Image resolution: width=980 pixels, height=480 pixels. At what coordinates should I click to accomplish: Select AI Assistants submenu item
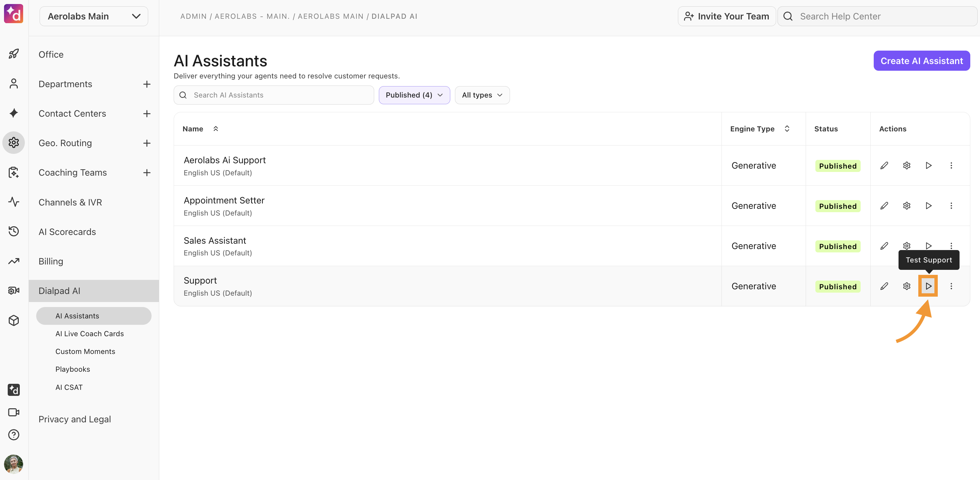pos(94,316)
